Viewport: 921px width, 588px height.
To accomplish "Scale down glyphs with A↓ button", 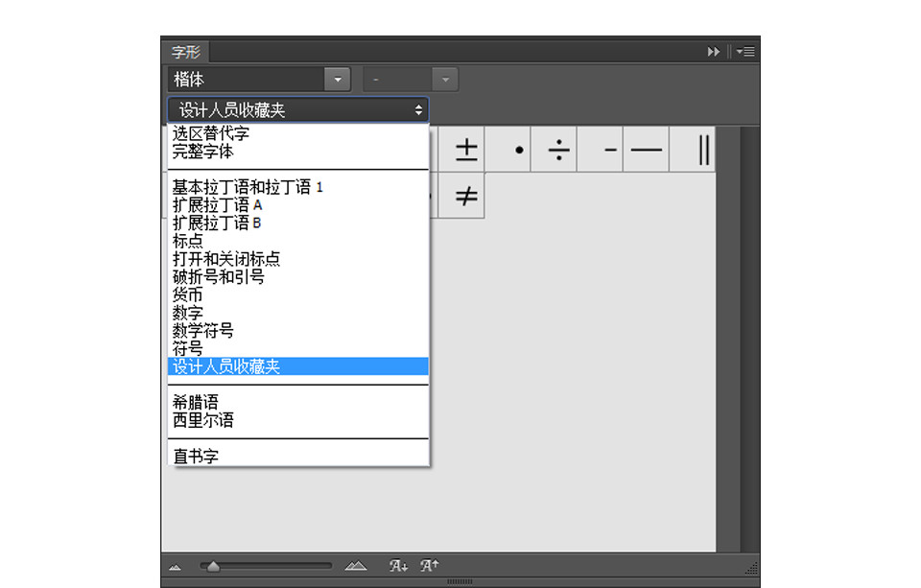I will pyautogui.click(x=398, y=566).
